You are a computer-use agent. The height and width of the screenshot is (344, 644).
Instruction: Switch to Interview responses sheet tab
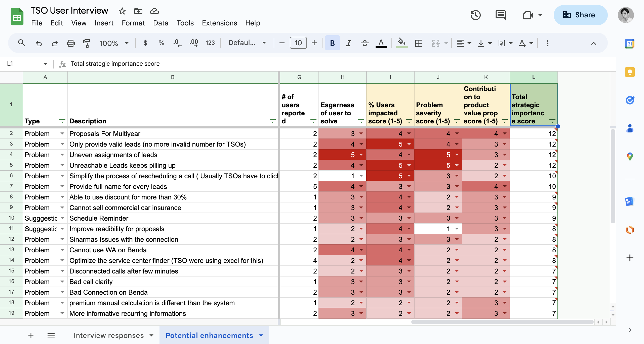(x=109, y=335)
